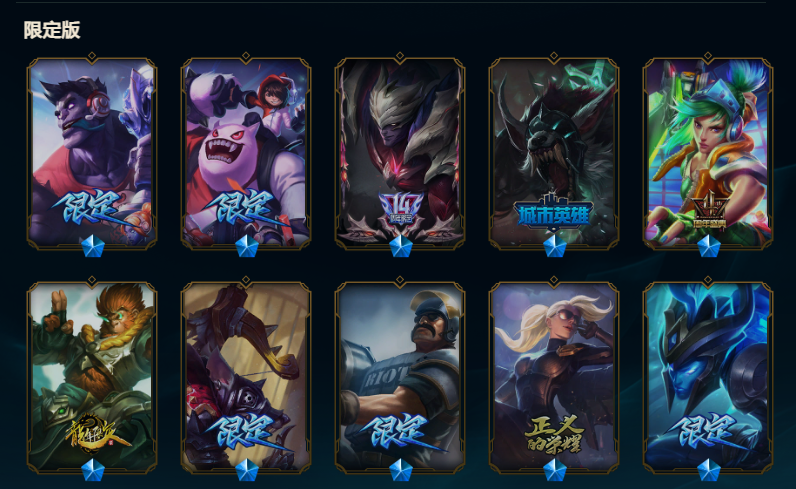Viewport: 796px width, 489px height.
Task: Click the gem icon below the '14' badge card
Action: 401,246
